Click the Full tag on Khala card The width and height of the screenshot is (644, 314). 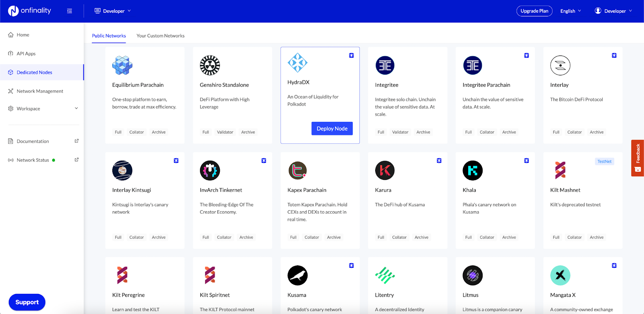tap(469, 238)
